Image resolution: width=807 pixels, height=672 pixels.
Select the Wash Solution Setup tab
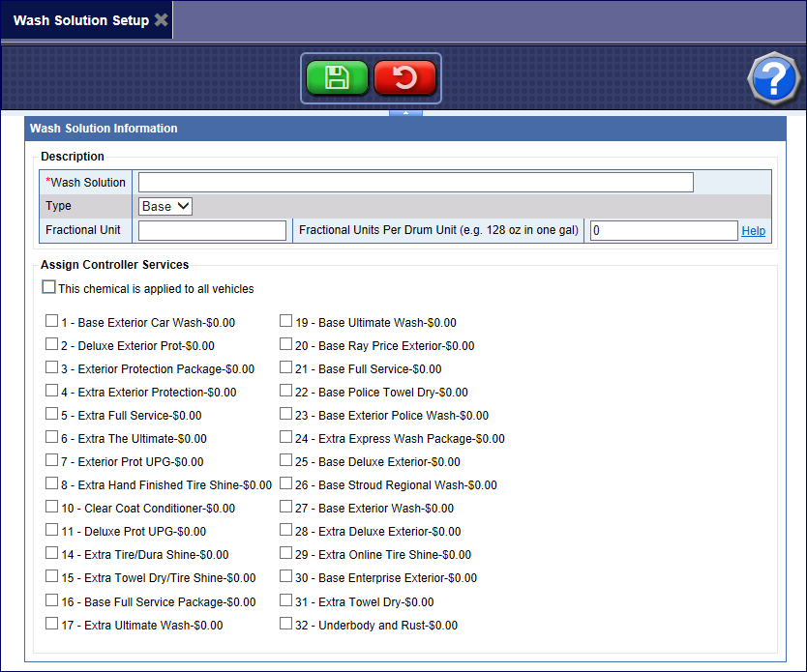coord(81,20)
